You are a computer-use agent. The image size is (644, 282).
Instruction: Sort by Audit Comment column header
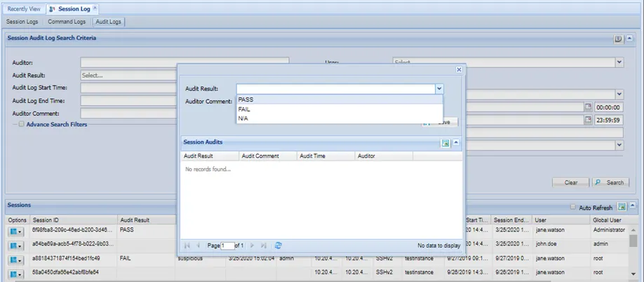point(267,156)
